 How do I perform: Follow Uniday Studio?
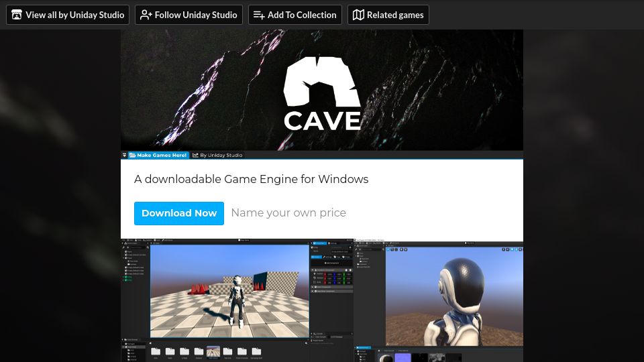tap(189, 15)
